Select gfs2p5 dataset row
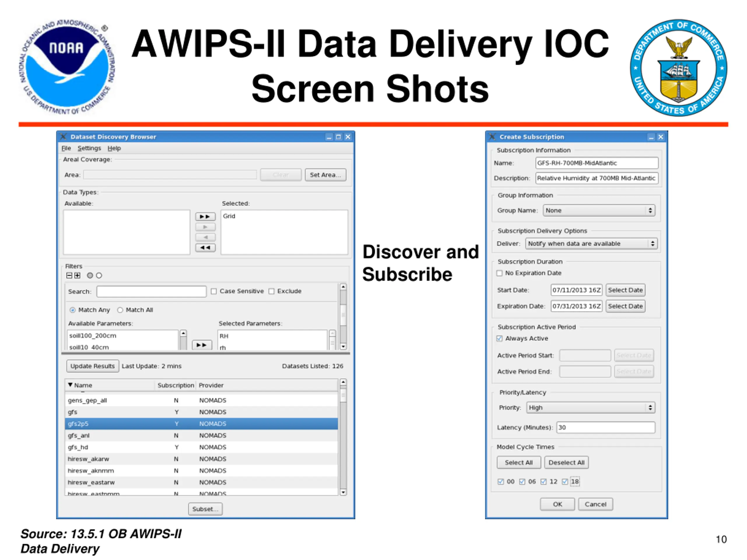Viewport: 747px width, 560px height. [201, 423]
